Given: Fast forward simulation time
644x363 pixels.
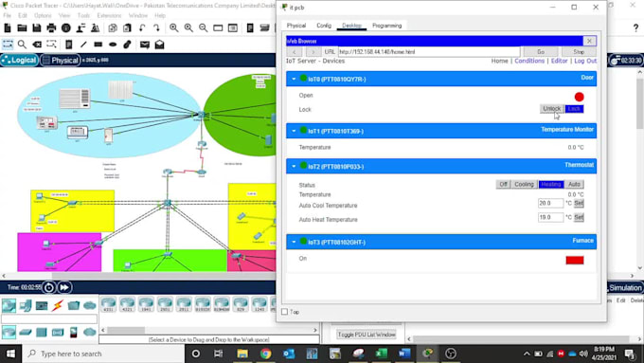Looking at the screenshot, I should click(x=64, y=287).
